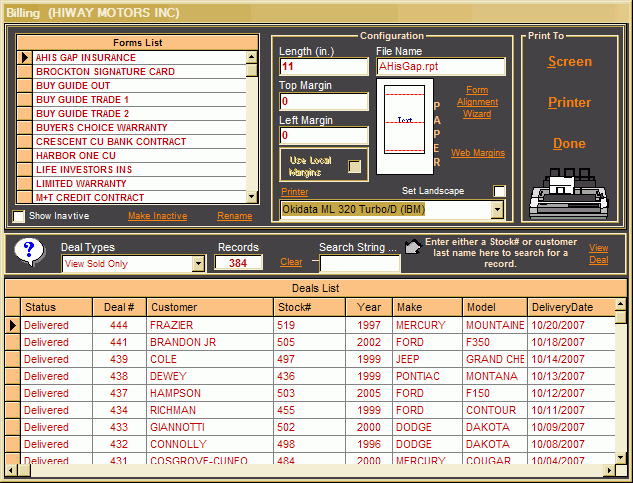Select the CONNOLLY customer cell
The image size is (633, 483).
[210, 444]
